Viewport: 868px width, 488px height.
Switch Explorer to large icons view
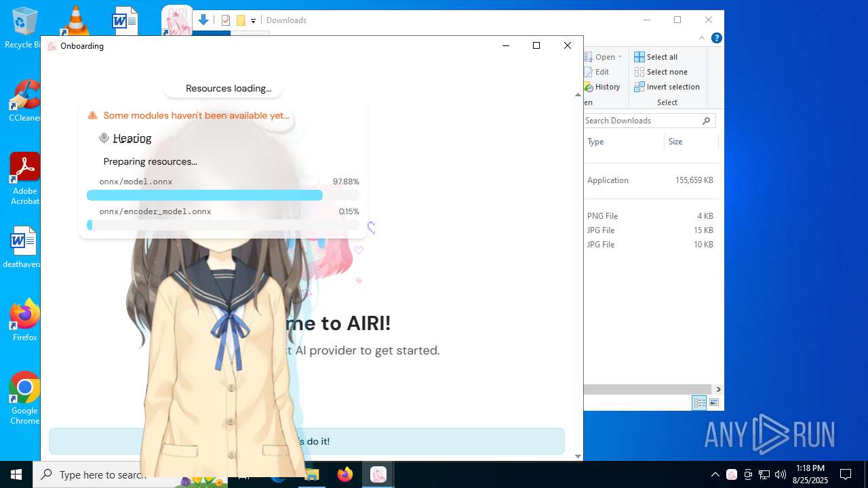714,403
